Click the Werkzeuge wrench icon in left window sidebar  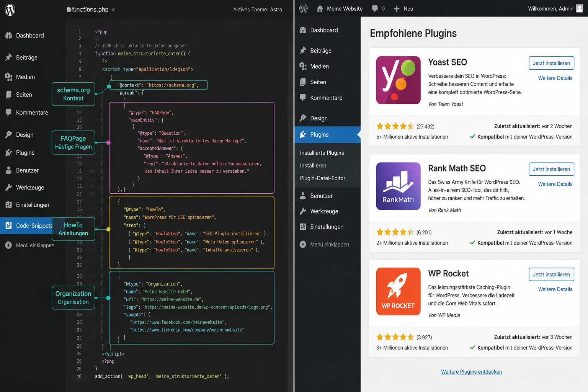pyautogui.click(x=9, y=187)
